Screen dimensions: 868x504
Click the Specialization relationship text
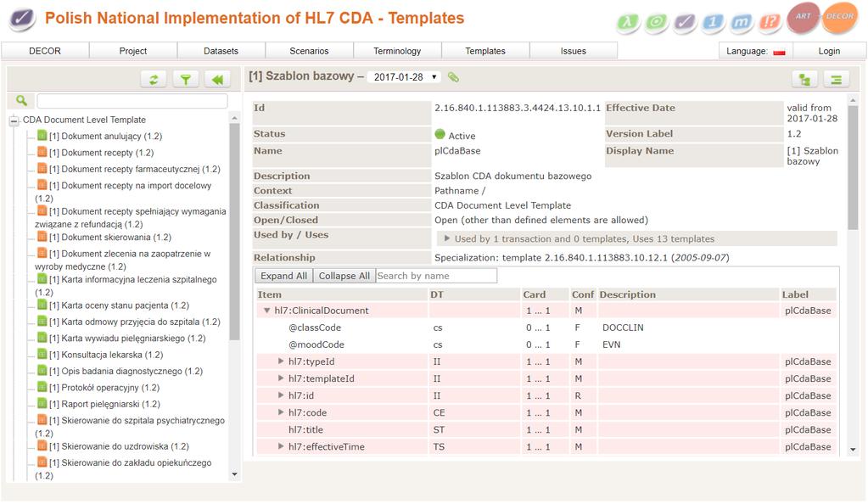tap(581, 258)
